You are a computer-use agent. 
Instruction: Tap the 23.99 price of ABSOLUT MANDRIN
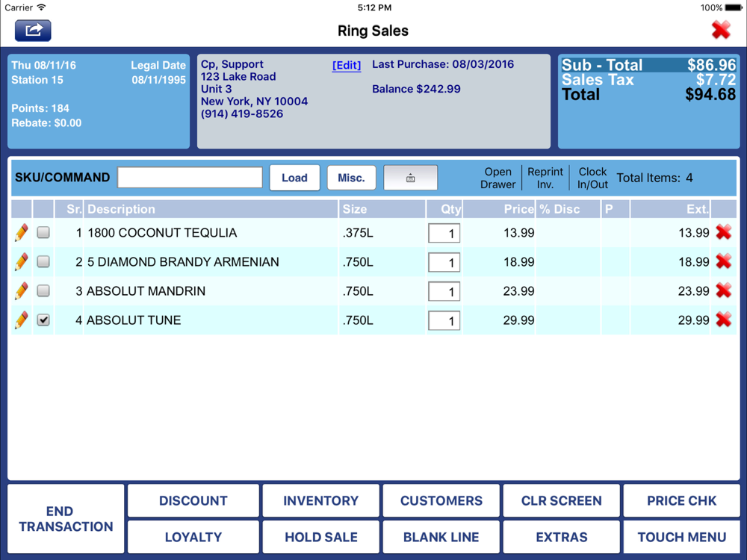518,291
